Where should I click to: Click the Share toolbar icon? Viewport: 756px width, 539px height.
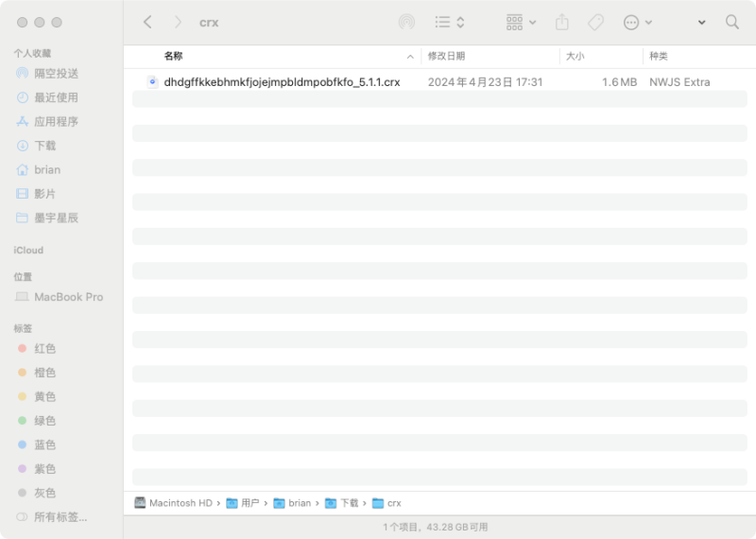562,22
